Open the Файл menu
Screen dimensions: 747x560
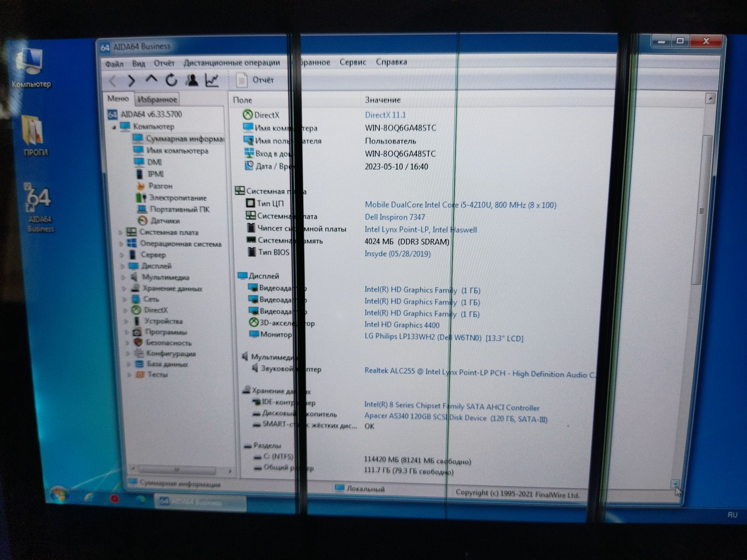point(114,64)
